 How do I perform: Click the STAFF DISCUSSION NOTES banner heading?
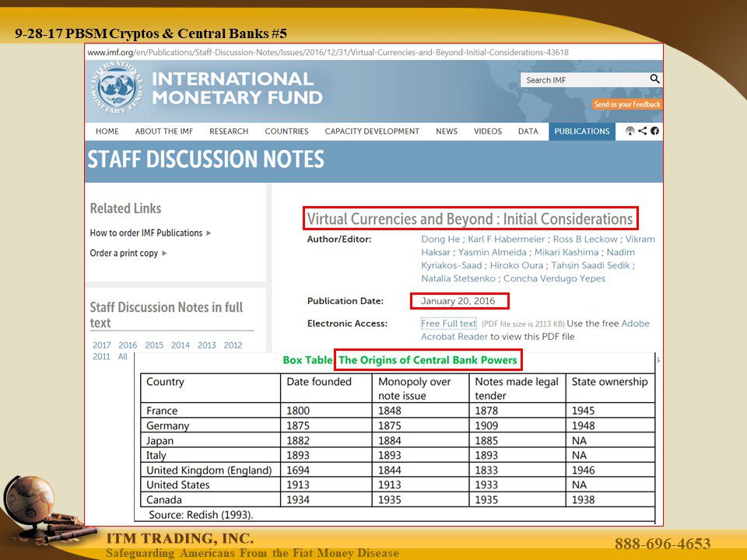click(x=205, y=159)
